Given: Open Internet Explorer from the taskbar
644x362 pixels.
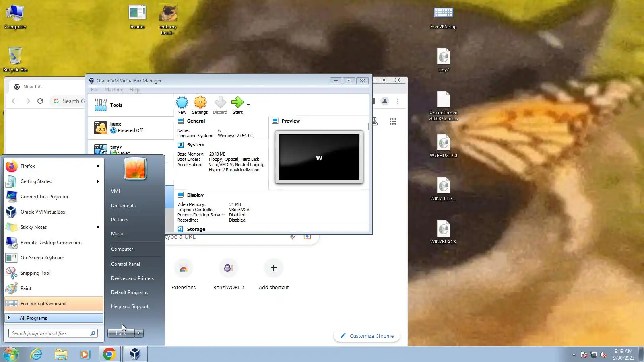Looking at the screenshot, I should 36,354.
